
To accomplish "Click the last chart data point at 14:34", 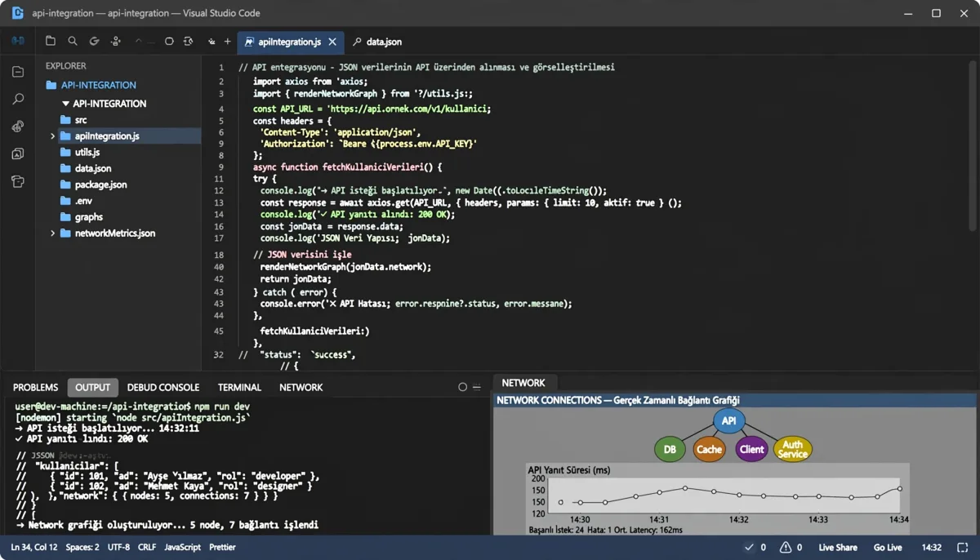I will pos(900,488).
